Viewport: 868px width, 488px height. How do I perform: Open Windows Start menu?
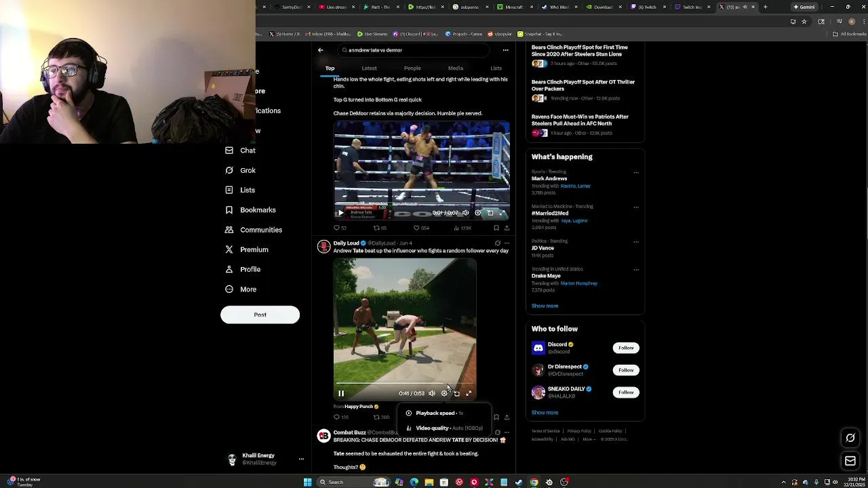[308, 482]
